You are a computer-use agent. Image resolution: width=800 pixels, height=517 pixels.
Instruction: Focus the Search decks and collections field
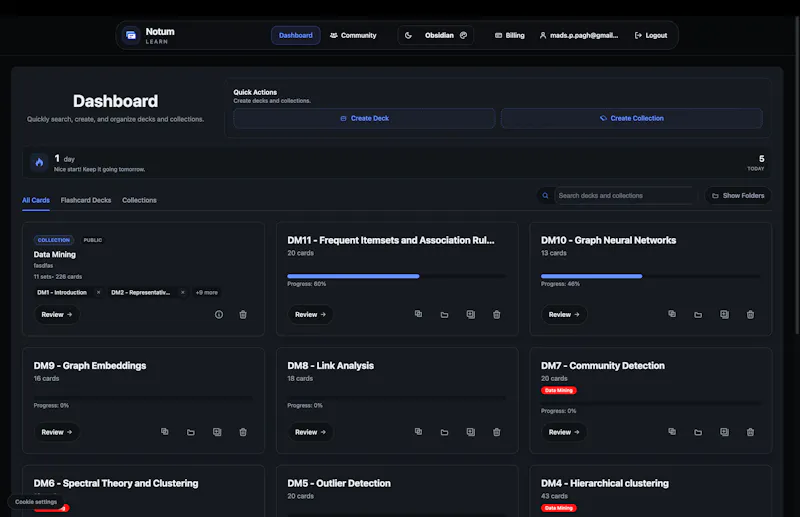tap(624, 195)
